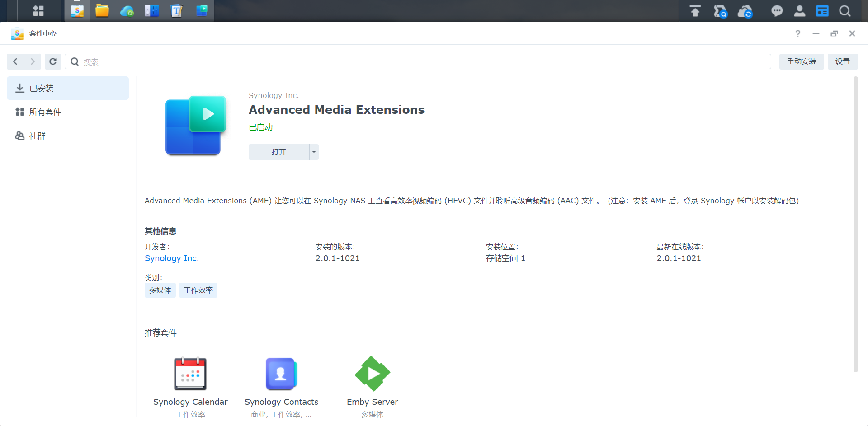Click the 打开 button
This screenshot has height=426, width=868.
279,152
